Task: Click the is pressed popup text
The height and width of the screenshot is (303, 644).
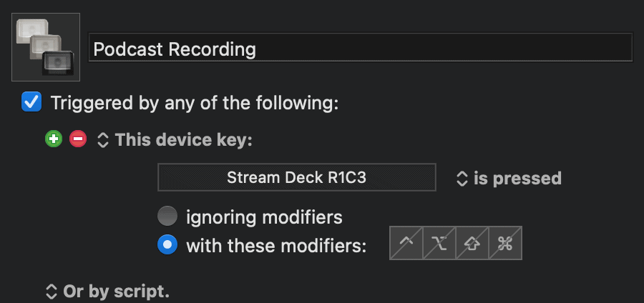Action: [x=517, y=179]
